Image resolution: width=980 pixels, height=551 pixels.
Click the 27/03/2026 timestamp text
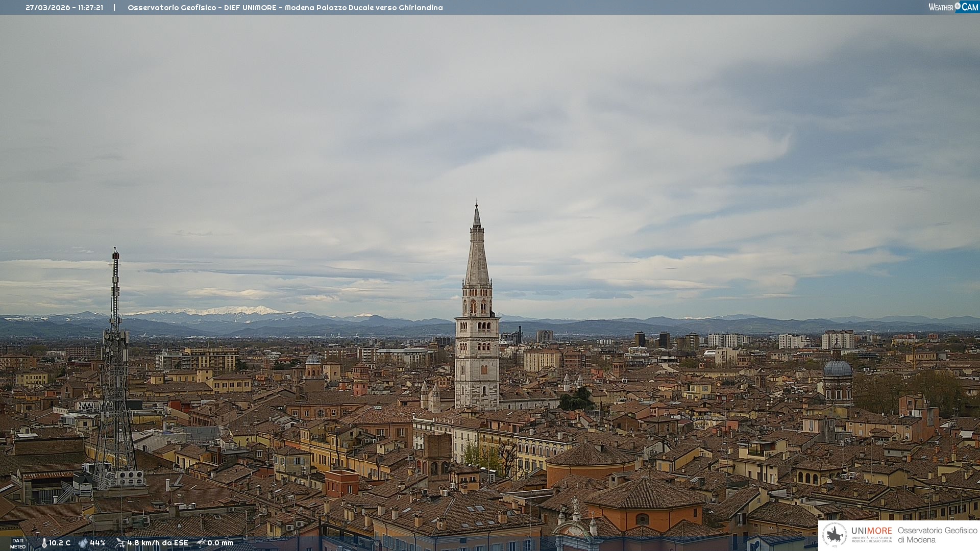[64, 8]
